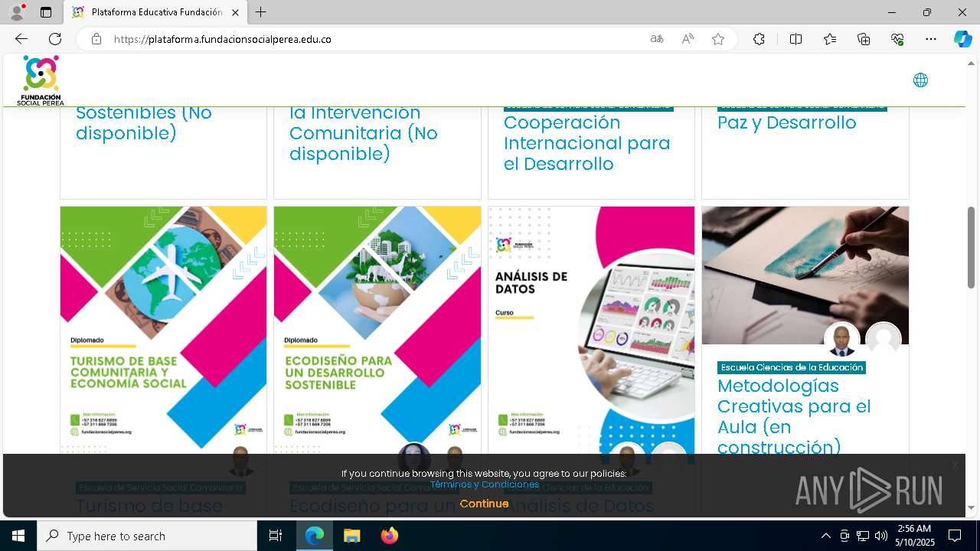Screen dimensions: 980x551
Task: Open volume control in tray
Action: click(x=880, y=536)
